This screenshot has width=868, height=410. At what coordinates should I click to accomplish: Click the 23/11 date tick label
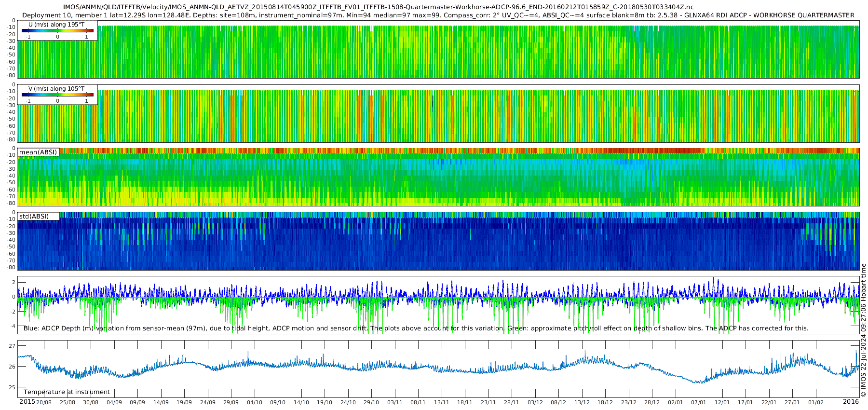(x=488, y=402)
